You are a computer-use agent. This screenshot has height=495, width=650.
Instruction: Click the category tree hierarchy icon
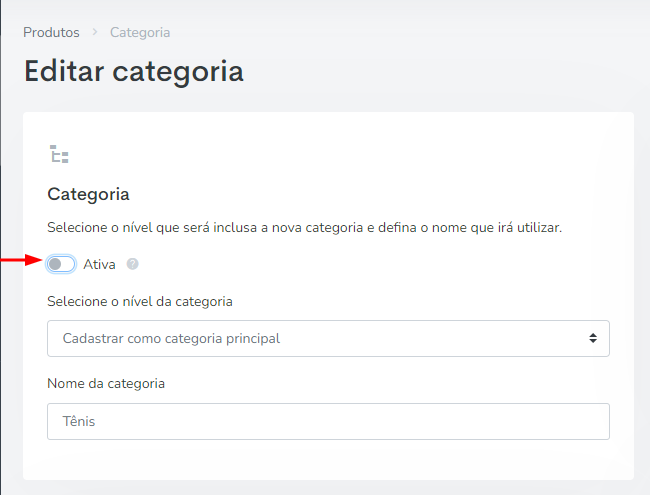pos(59,154)
